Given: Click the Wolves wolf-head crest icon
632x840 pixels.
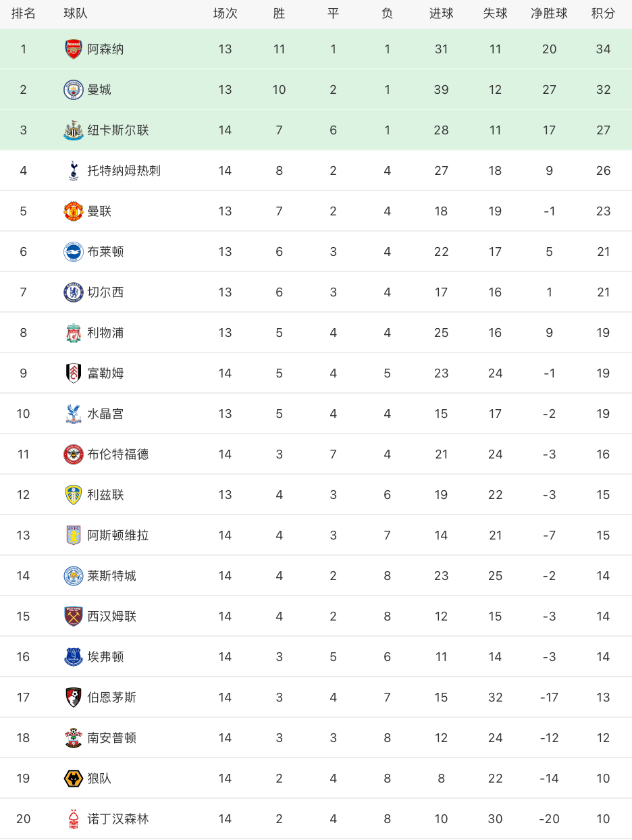Looking at the screenshot, I should pos(74,778).
